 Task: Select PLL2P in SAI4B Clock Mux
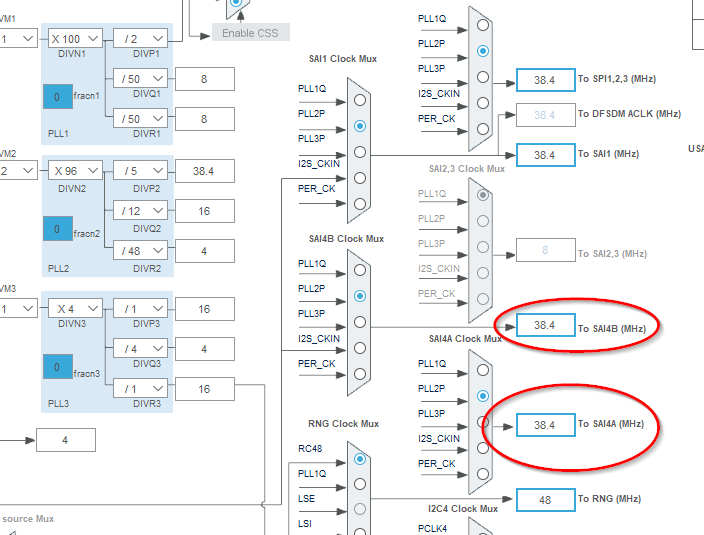pyautogui.click(x=360, y=296)
